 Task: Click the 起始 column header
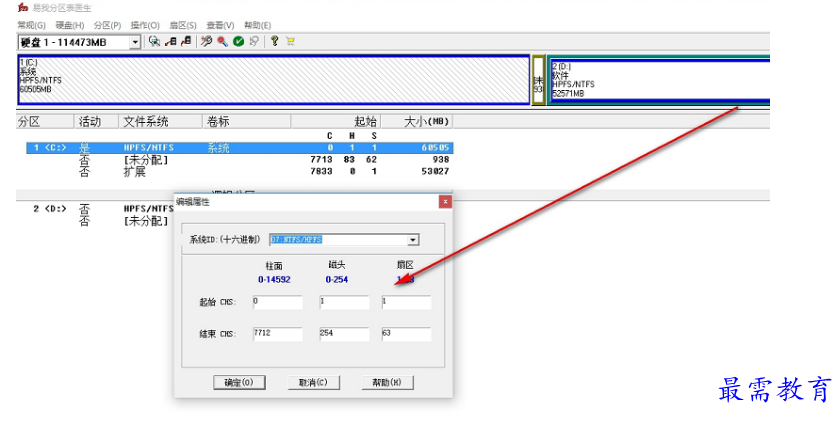point(336,122)
